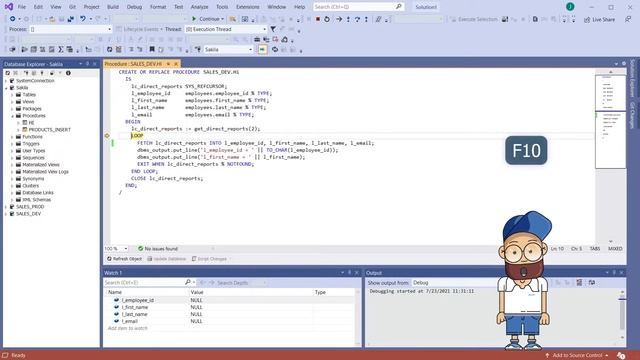Screen dimensions: 640x360
Task: Open the Git menu
Action: (72, 7)
